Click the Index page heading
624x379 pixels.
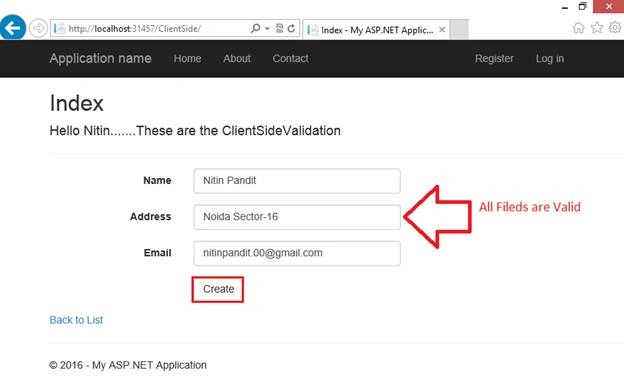pyautogui.click(x=76, y=103)
